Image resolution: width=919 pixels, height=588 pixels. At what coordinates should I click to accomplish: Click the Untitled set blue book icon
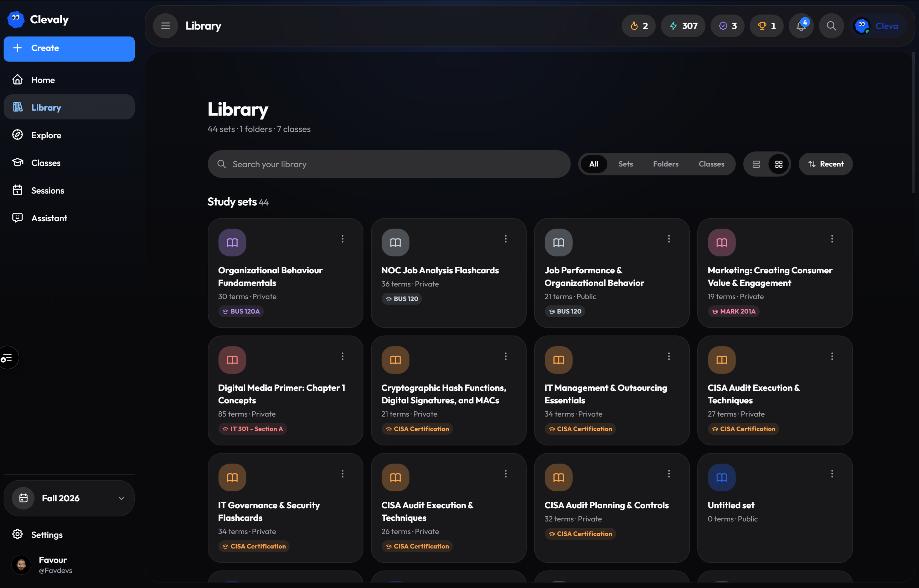pos(722,478)
